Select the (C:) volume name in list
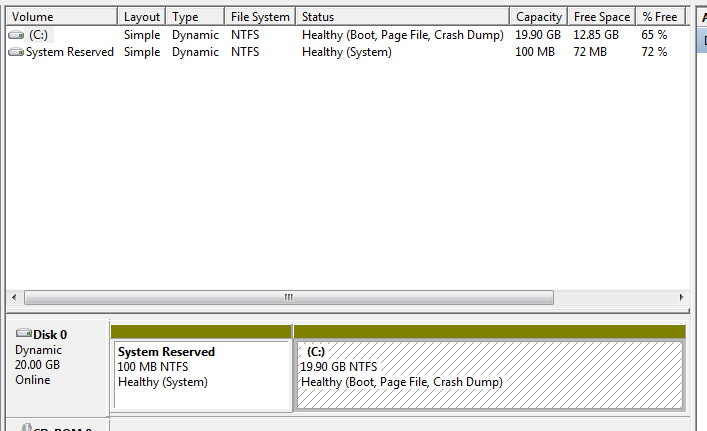Viewport: 707px width, 431px height. click(38, 35)
